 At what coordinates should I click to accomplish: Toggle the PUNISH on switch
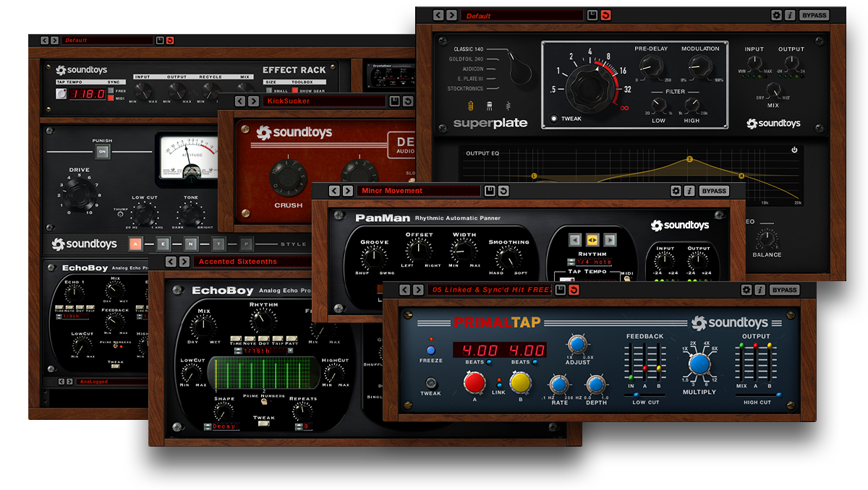pos(102,152)
